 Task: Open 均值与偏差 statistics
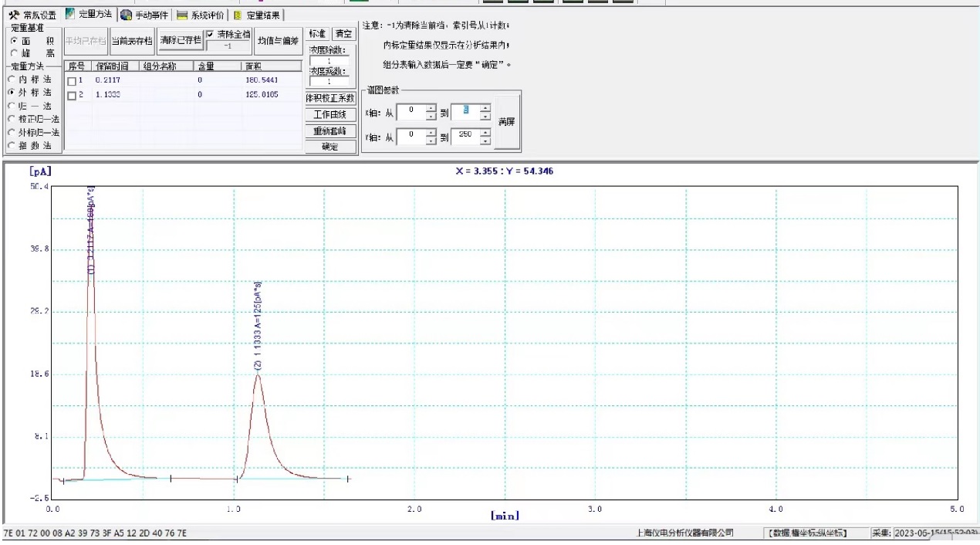coord(278,40)
